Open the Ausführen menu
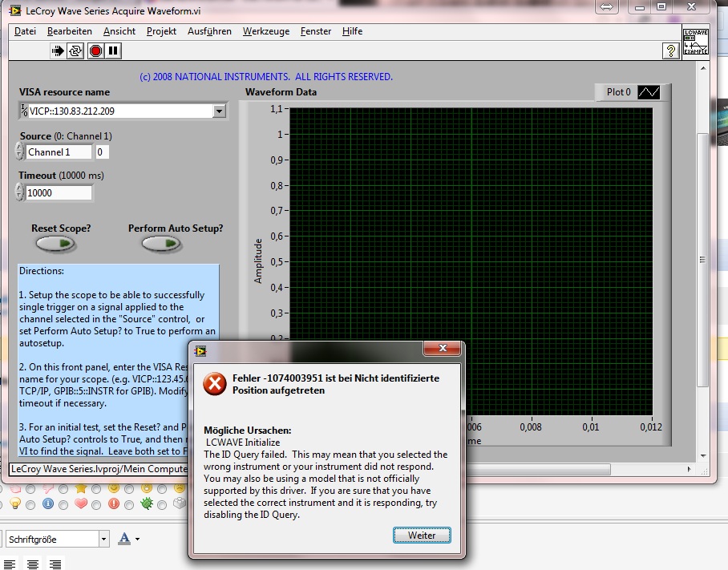The height and width of the screenshot is (570, 728). click(209, 31)
